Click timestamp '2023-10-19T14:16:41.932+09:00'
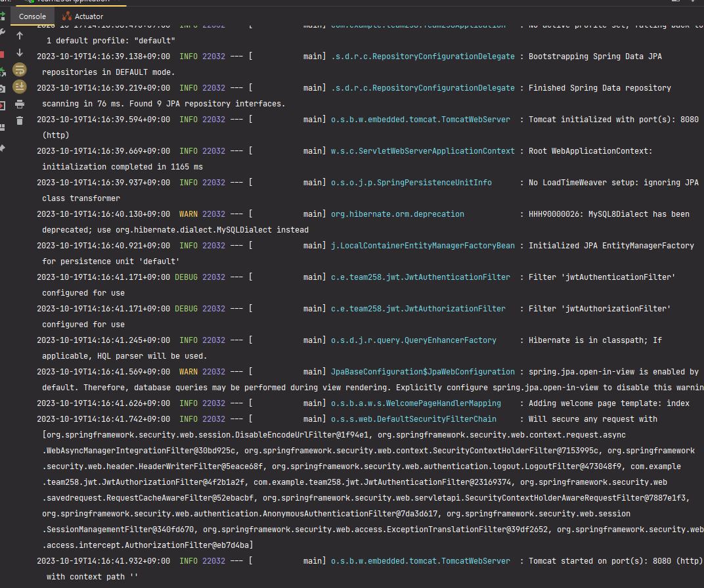This screenshot has height=588, width=704. [103, 561]
